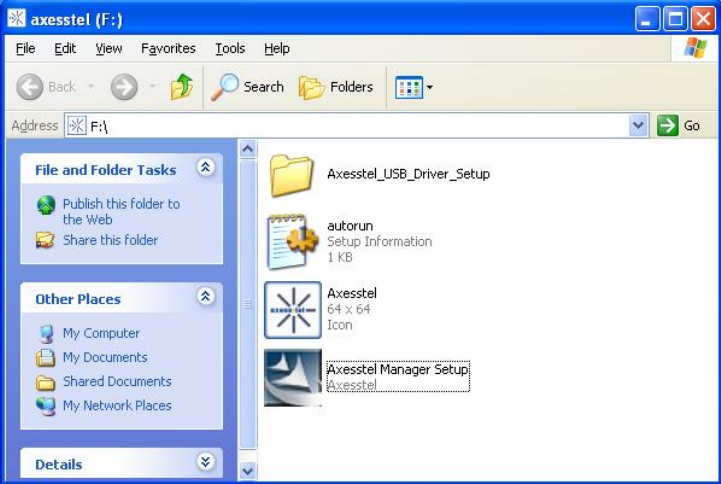Toggle the Folders pane button
This screenshot has height=484, width=721.
[336, 87]
